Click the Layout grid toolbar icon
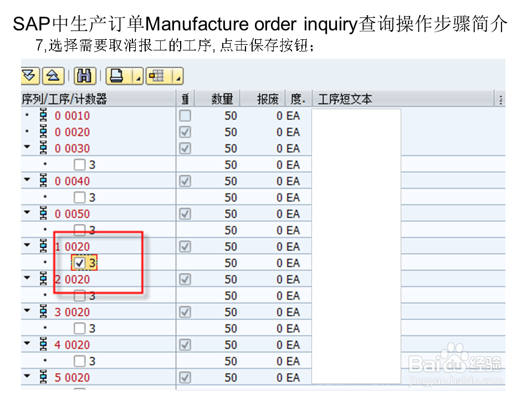Screen dimensions: 532x399 [x=157, y=76]
